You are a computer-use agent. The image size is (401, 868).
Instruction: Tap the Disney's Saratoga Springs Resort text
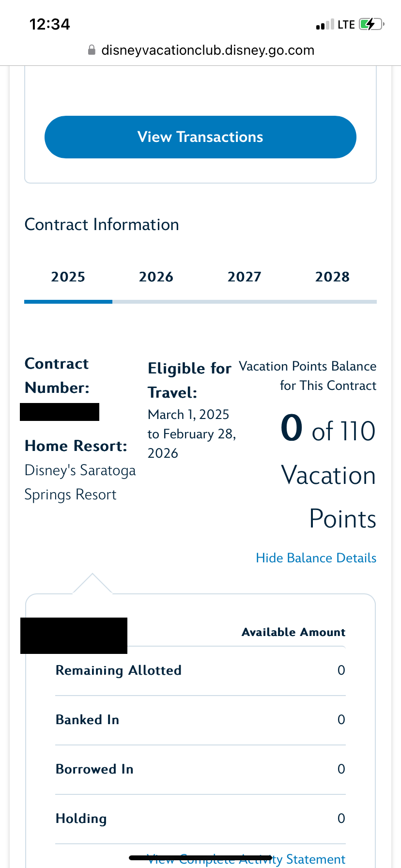80,482
